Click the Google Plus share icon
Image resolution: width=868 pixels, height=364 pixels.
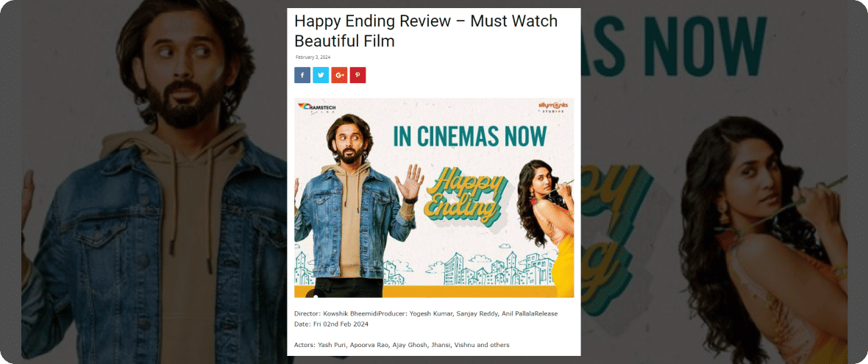click(x=339, y=75)
